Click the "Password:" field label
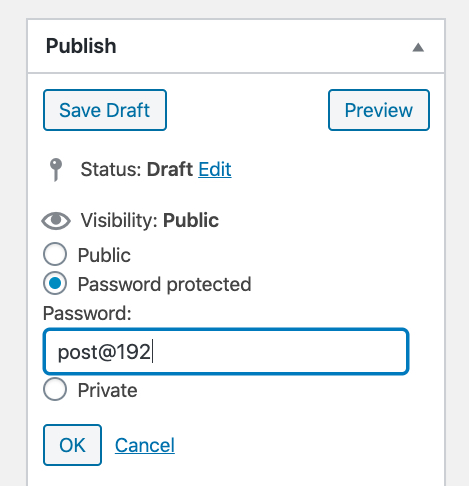469x486 pixels. [x=87, y=314]
